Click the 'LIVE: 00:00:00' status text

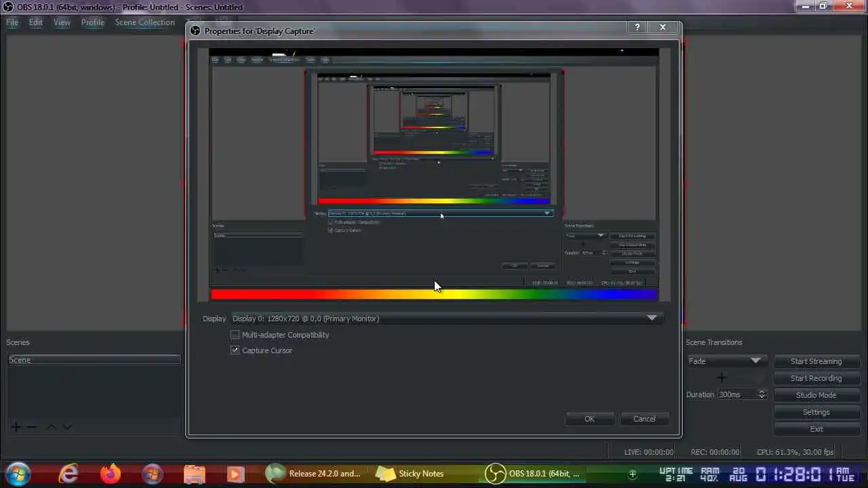click(649, 452)
